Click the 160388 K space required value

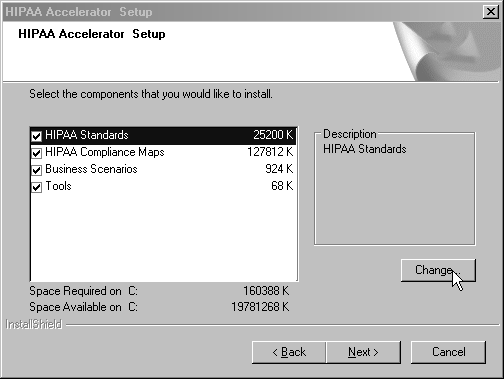pos(266,291)
